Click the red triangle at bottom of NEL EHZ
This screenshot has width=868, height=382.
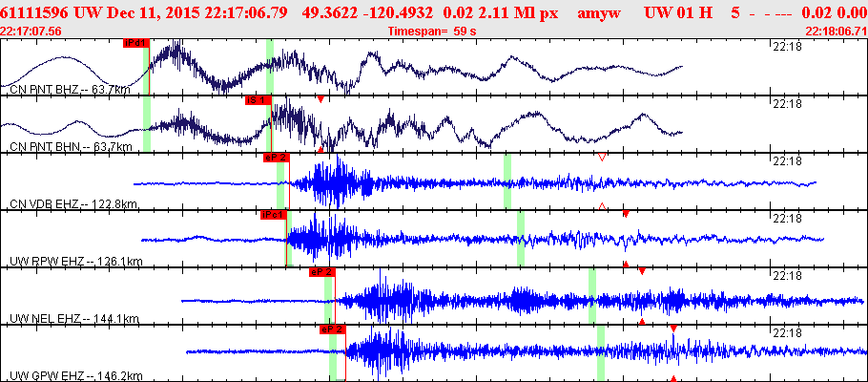(642, 322)
